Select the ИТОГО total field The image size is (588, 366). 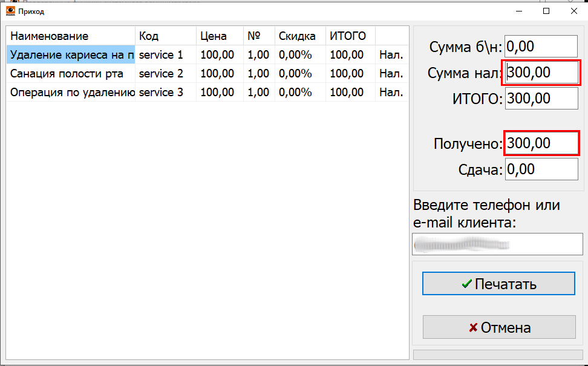tap(541, 99)
